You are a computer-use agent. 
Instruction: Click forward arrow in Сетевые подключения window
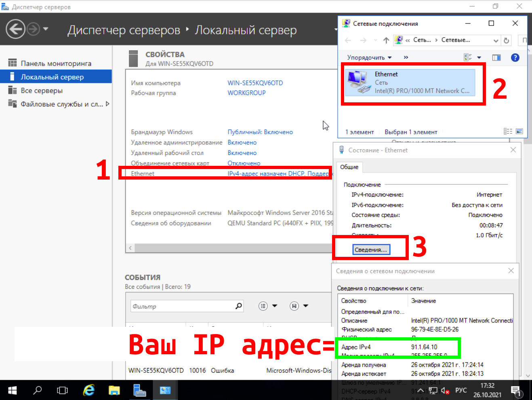[x=363, y=40]
